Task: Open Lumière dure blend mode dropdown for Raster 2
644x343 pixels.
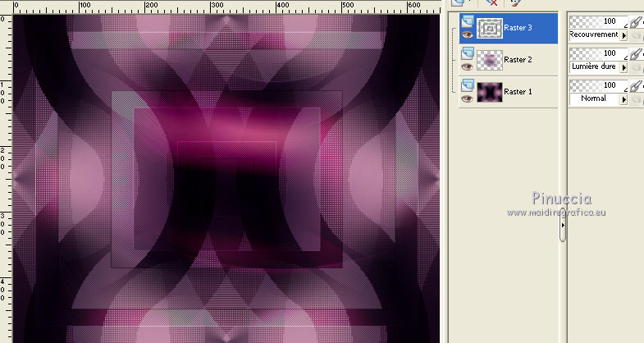Action: [623, 67]
